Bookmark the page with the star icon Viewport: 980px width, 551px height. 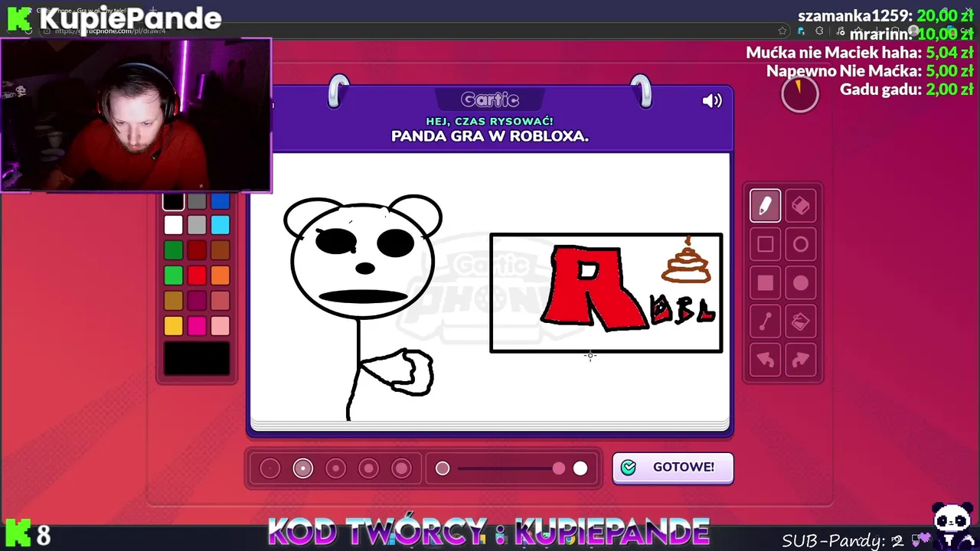(x=782, y=31)
